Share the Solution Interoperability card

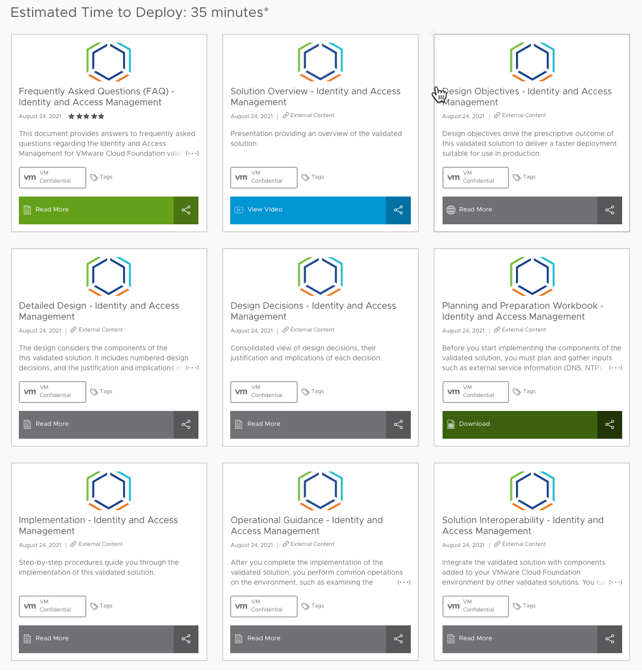click(609, 639)
